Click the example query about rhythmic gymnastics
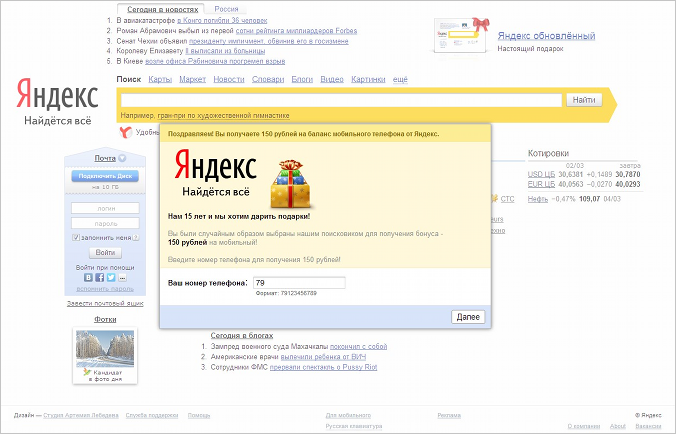Viewport: 676px width, 434px height. pyautogui.click(x=223, y=116)
